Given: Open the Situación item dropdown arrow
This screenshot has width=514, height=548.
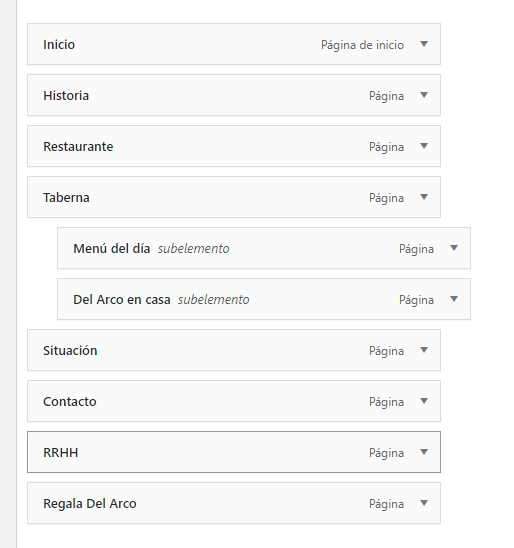Looking at the screenshot, I should 424,350.
